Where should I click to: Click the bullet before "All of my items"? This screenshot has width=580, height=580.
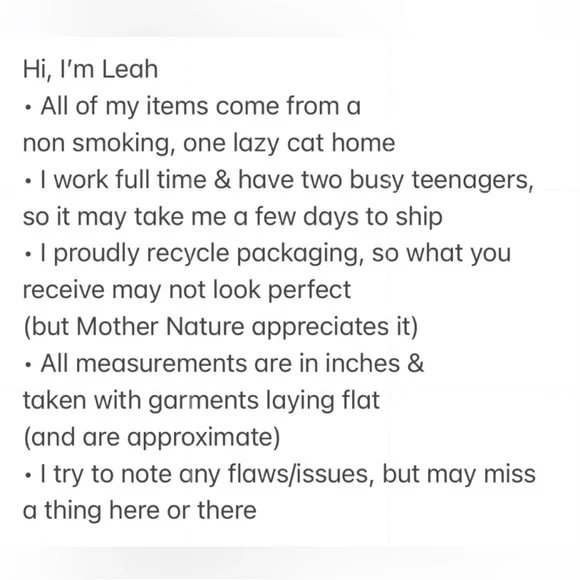point(28,108)
